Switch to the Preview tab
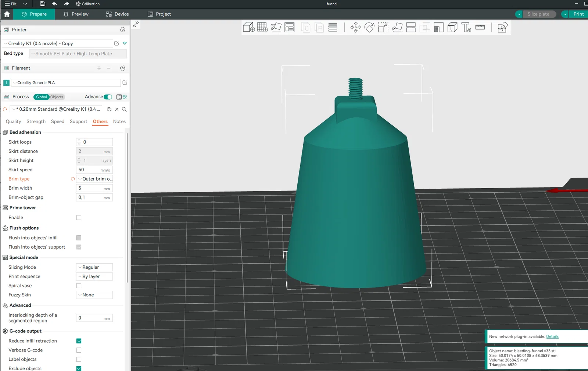This screenshot has height=371, width=588. [76, 14]
